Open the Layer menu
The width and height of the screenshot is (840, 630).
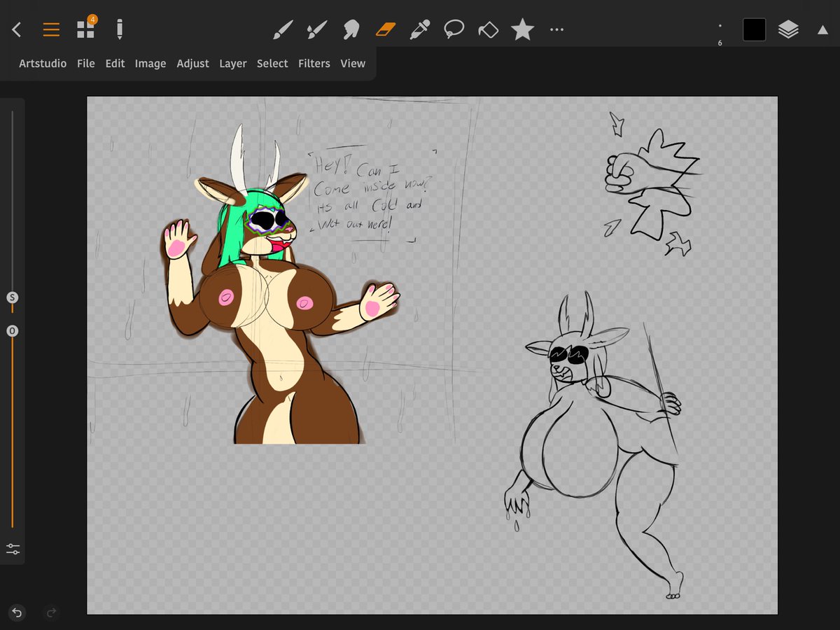232,64
